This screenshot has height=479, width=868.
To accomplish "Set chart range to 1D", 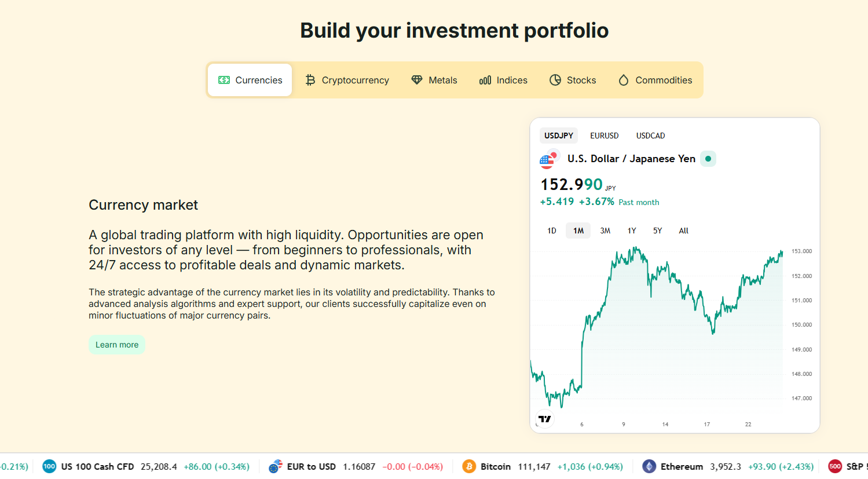I will coord(552,231).
